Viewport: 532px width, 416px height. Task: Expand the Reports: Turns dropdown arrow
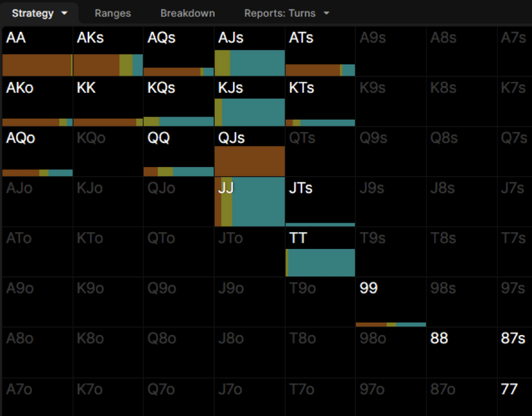pos(326,13)
